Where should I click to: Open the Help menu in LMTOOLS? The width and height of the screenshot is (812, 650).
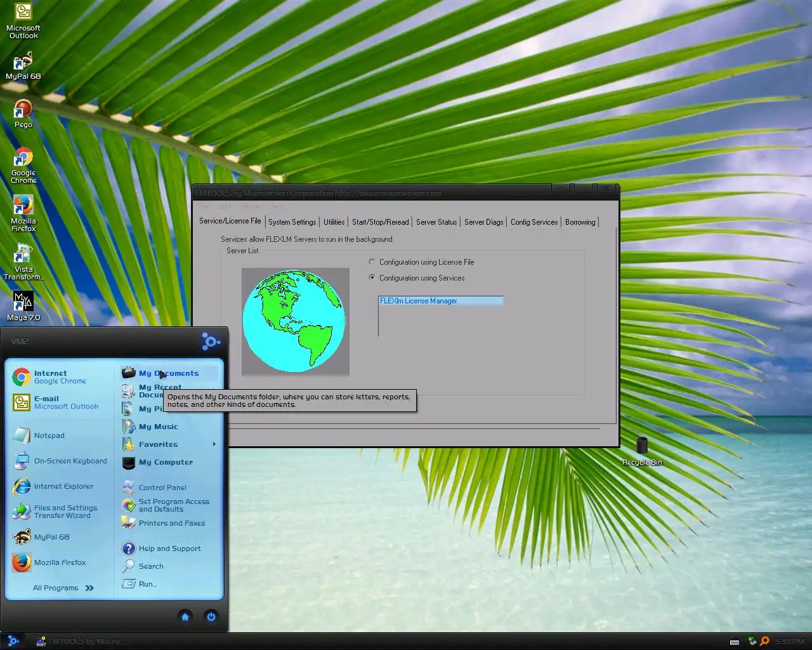[277, 206]
